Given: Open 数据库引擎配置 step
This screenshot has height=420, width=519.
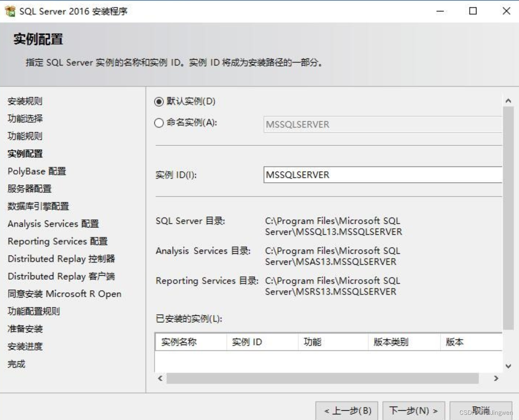Looking at the screenshot, I should [38, 206].
